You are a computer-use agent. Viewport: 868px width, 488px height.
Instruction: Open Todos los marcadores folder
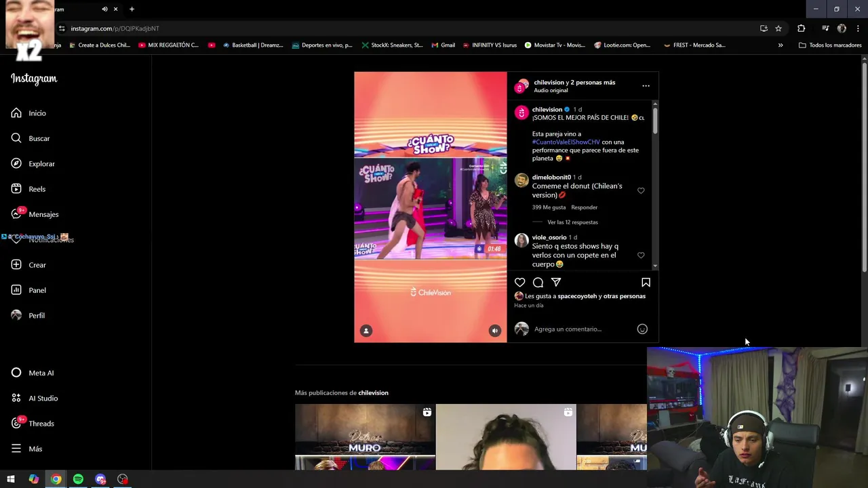830,45
